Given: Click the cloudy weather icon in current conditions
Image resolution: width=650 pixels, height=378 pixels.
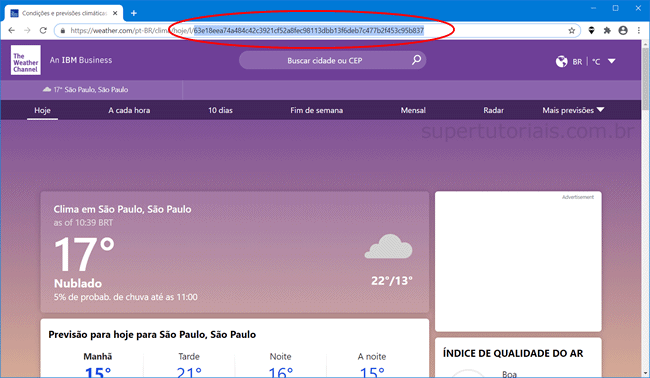Looking at the screenshot, I should (x=388, y=246).
